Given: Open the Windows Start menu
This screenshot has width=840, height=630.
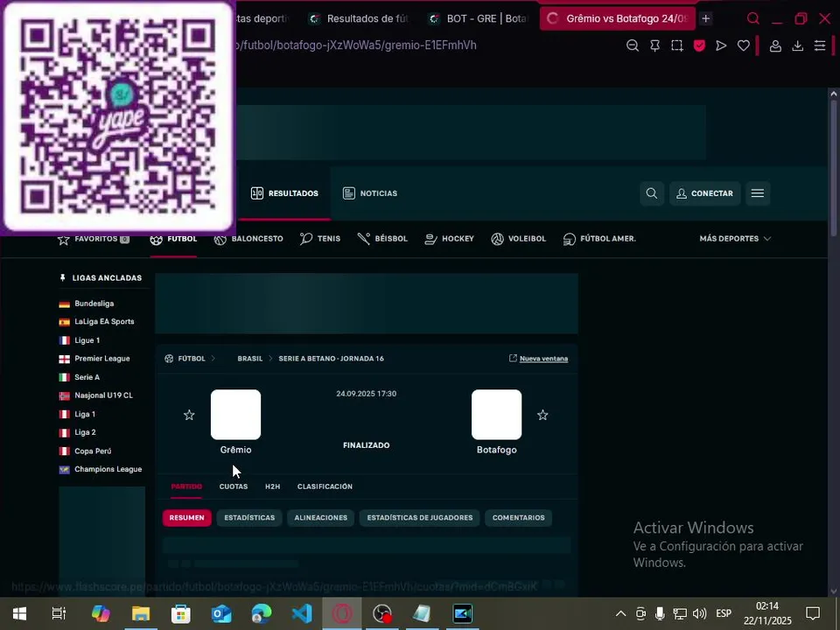Looking at the screenshot, I should tap(20, 613).
